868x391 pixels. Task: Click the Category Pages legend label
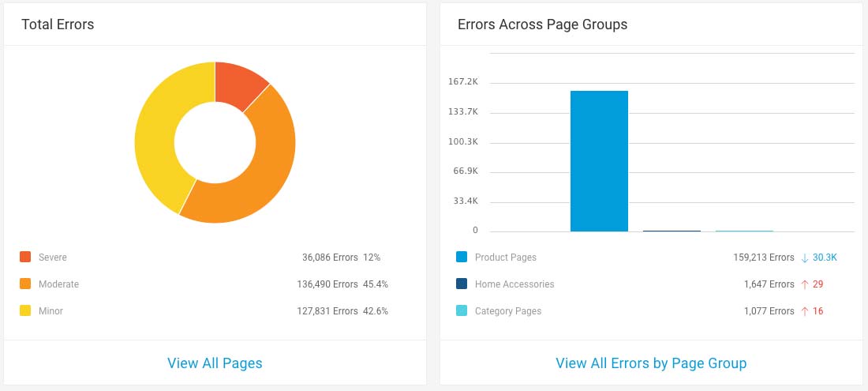pyautogui.click(x=508, y=311)
